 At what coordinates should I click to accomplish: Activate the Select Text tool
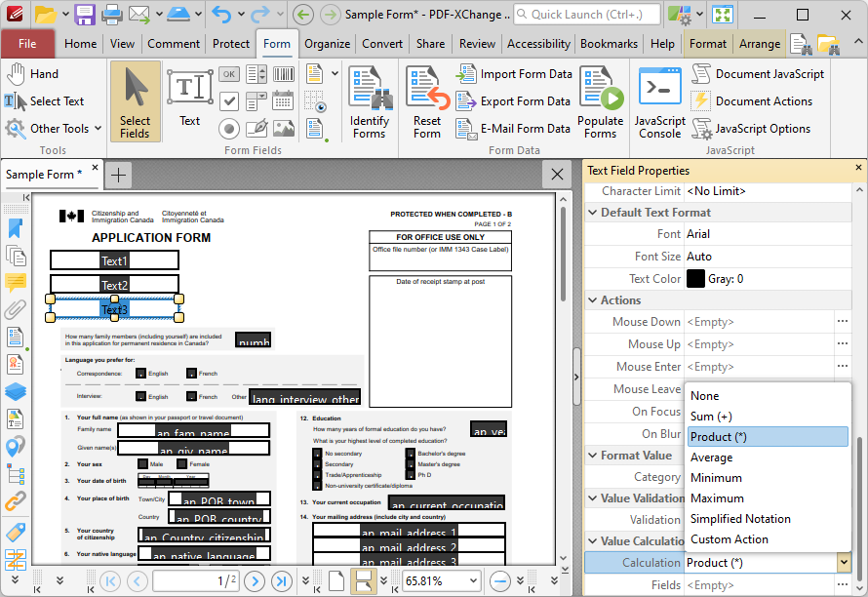coord(44,101)
